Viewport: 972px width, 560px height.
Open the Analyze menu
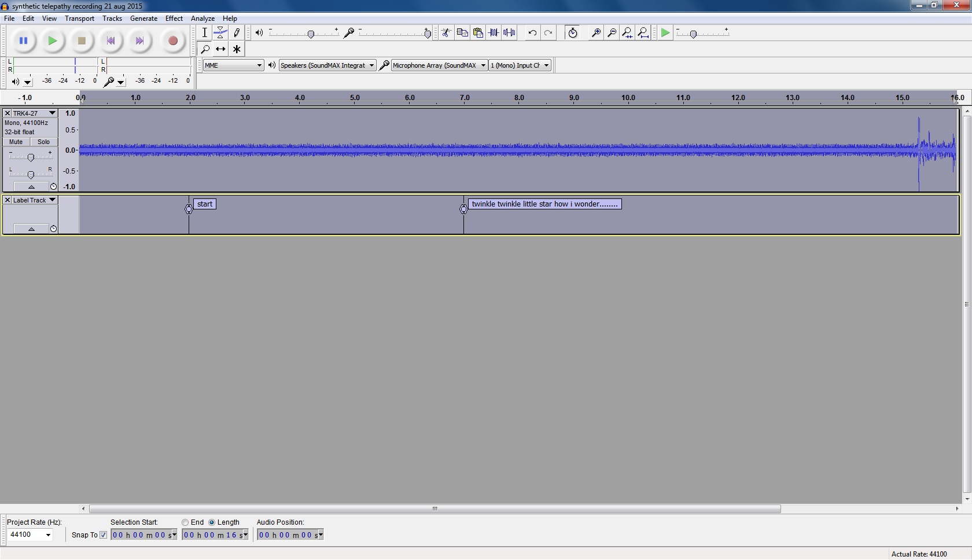(x=203, y=19)
